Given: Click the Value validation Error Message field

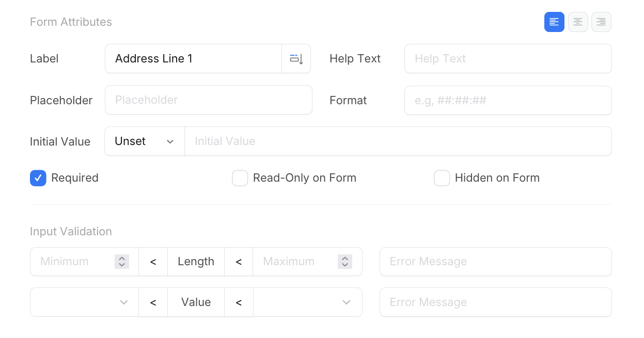Looking at the screenshot, I should pos(495,302).
